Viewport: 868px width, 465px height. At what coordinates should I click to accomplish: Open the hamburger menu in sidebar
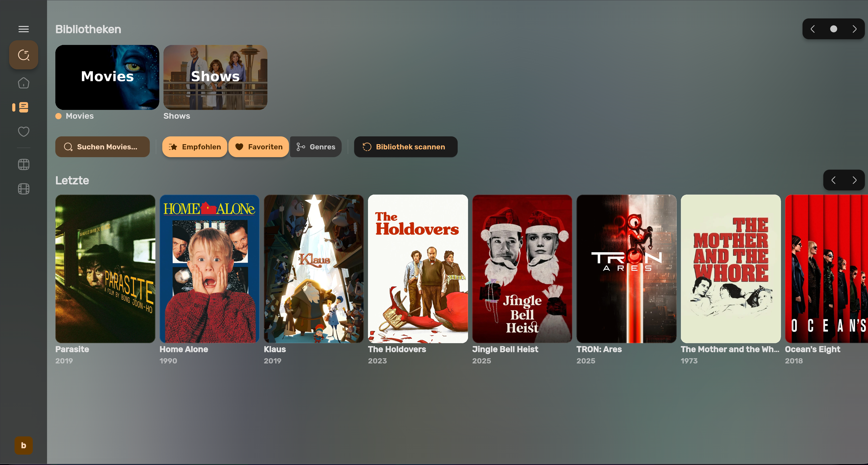24,29
